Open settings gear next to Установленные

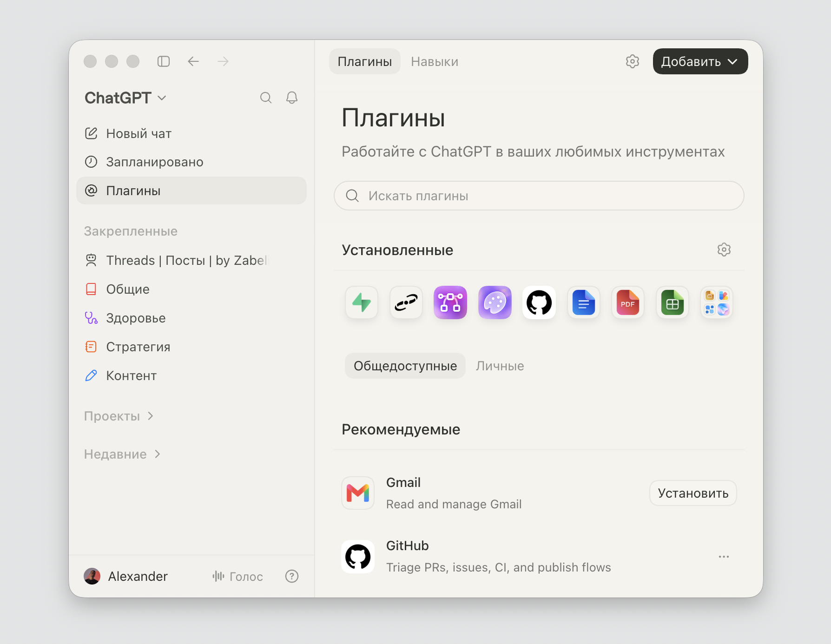[724, 250]
